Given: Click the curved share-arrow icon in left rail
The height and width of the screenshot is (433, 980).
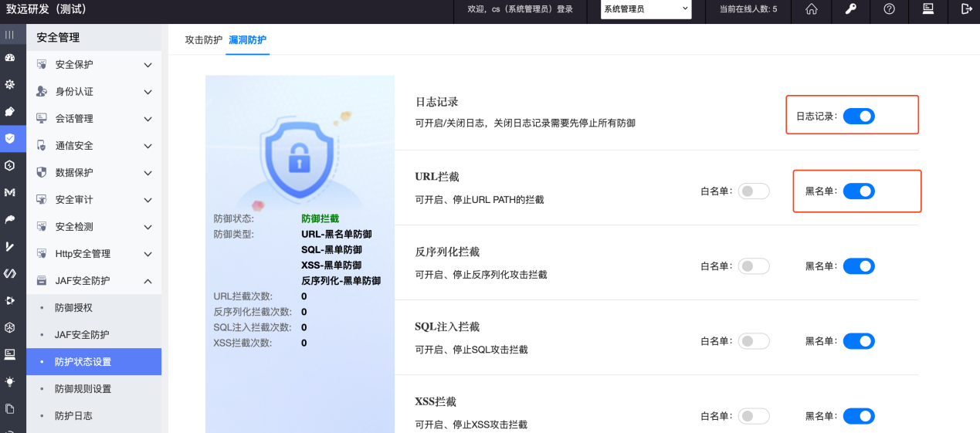Looking at the screenshot, I should [9, 219].
